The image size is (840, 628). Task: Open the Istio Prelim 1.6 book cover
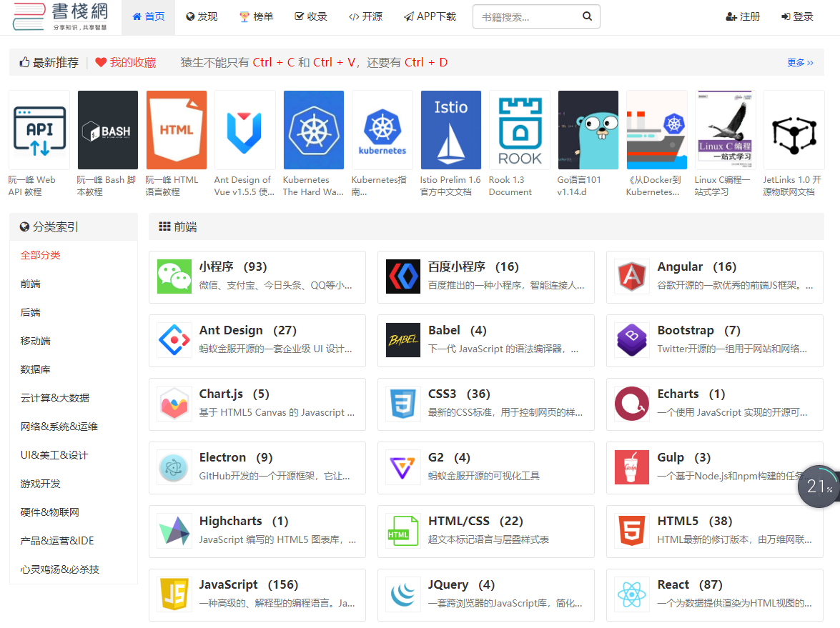(x=451, y=130)
